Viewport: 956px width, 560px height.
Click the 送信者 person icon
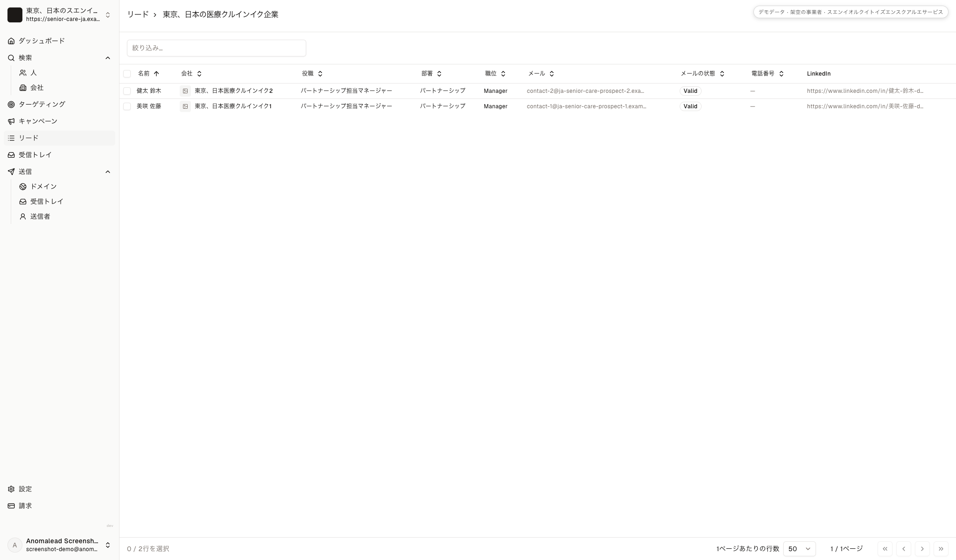23,217
